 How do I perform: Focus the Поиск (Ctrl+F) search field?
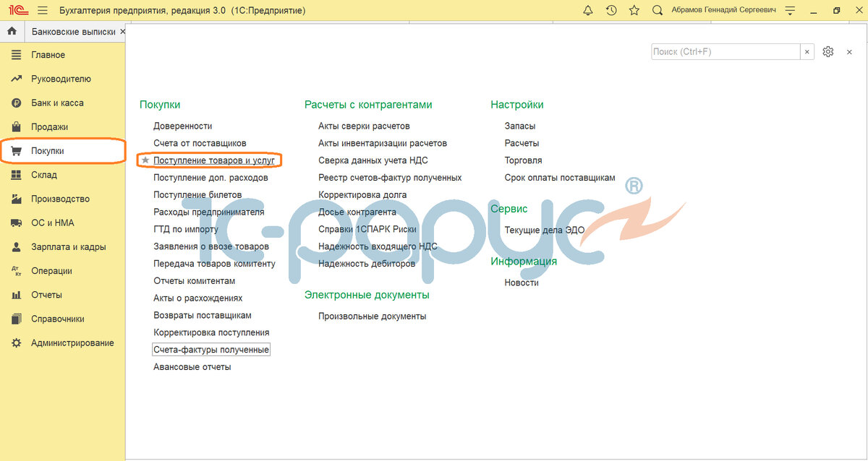pos(726,52)
